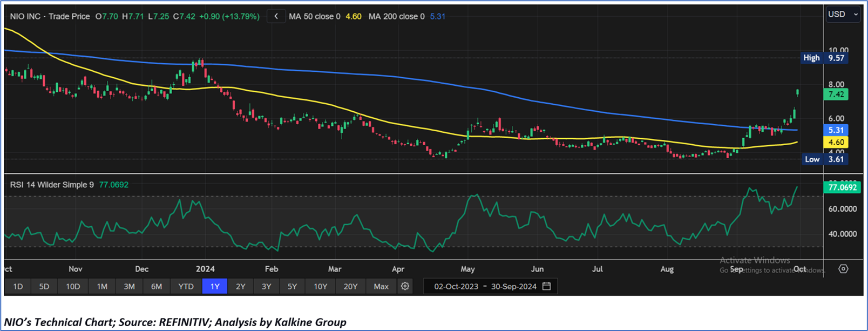Click the 6.00 price axis label
Viewport: 868px width, 331px height.
point(837,119)
